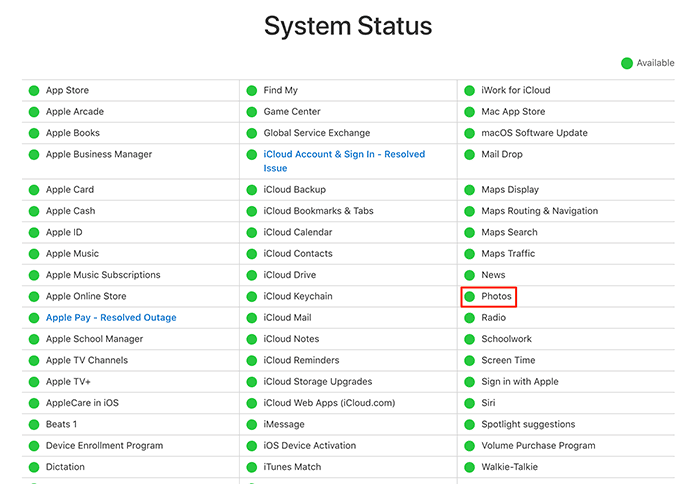Select the Screen Time entry
The image size is (680, 484).
tap(508, 360)
